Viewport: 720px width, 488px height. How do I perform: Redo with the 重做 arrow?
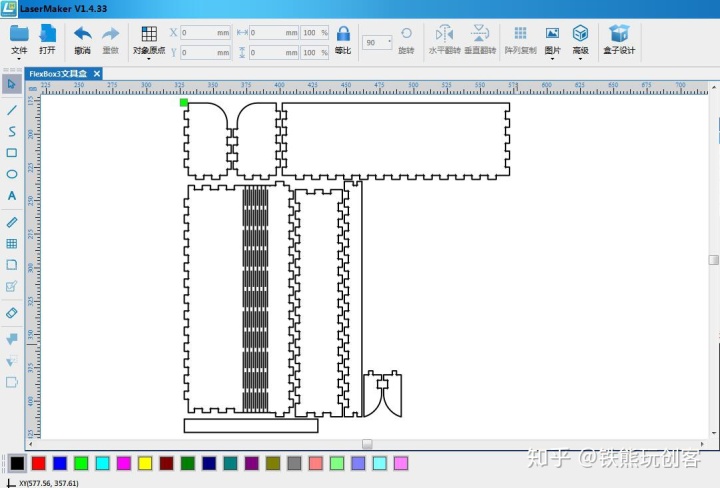pos(111,34)
